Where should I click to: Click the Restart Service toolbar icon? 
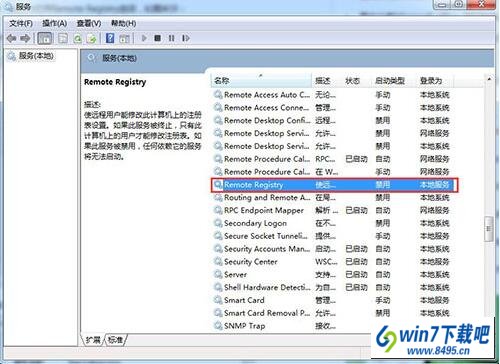[x=186, y=38]
